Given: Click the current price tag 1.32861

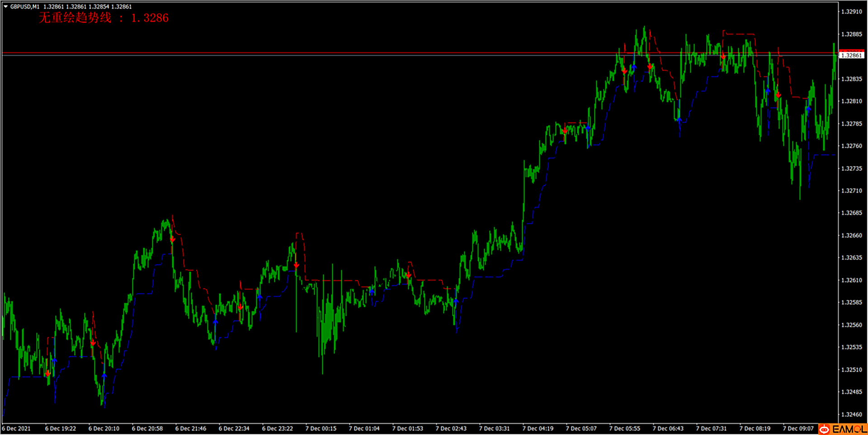Looking at the screenshot, I should point(851,55).
